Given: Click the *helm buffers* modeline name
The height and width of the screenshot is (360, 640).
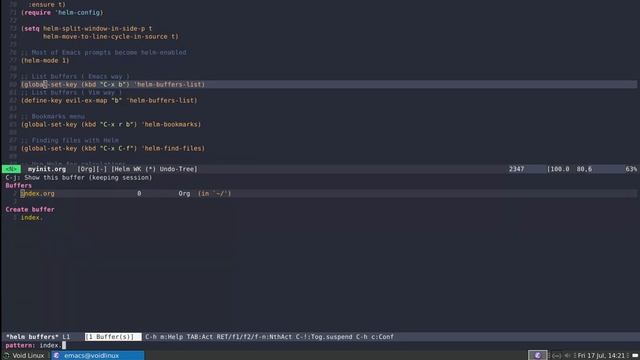Looking at the screenshot, I should tap(32, 337).
